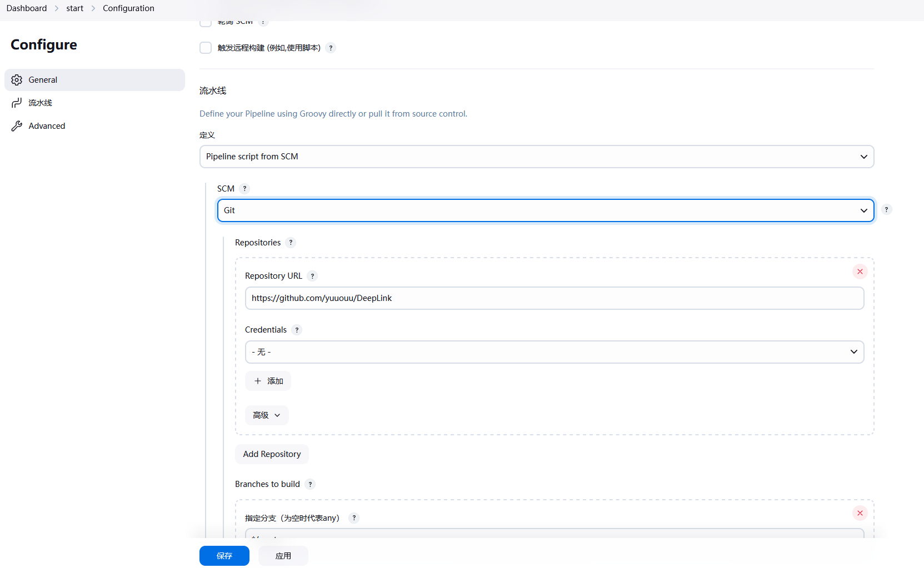This screenshot has height=568, width=924.
Task: Delete the branch specifier with red X
Action: coord(860,513)
